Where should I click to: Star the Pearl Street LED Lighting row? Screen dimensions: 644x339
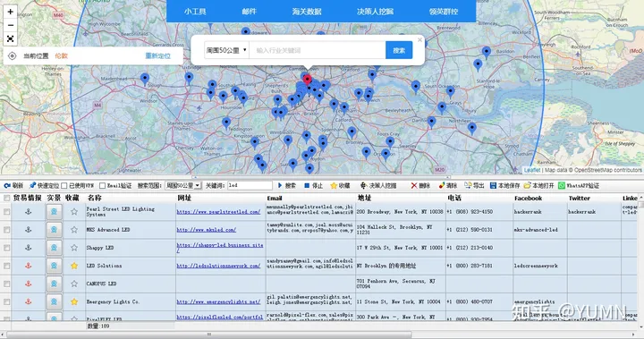tap(74, 212)
